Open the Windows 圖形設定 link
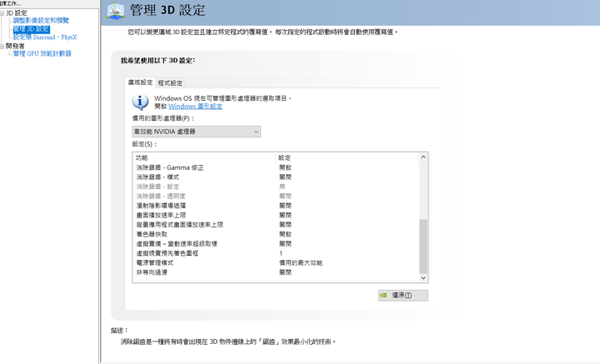The width and height of the screenshot is (600, 364). click(x=195, y=107)
